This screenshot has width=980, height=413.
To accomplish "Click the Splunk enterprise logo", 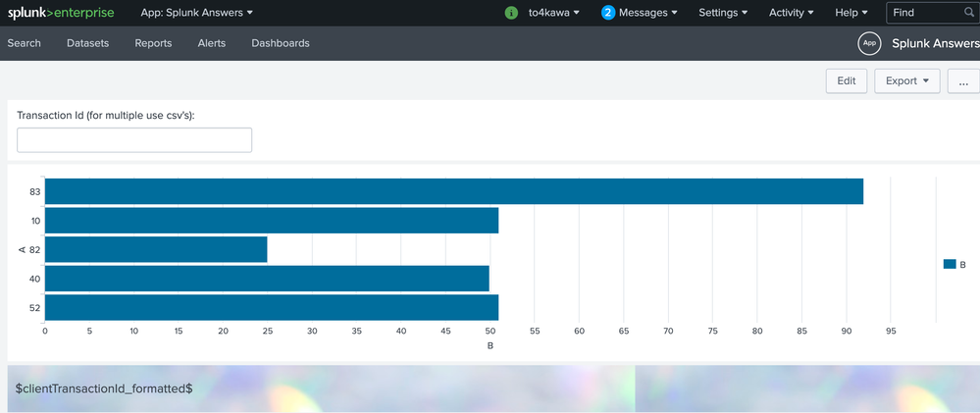I will click(61, 13).
